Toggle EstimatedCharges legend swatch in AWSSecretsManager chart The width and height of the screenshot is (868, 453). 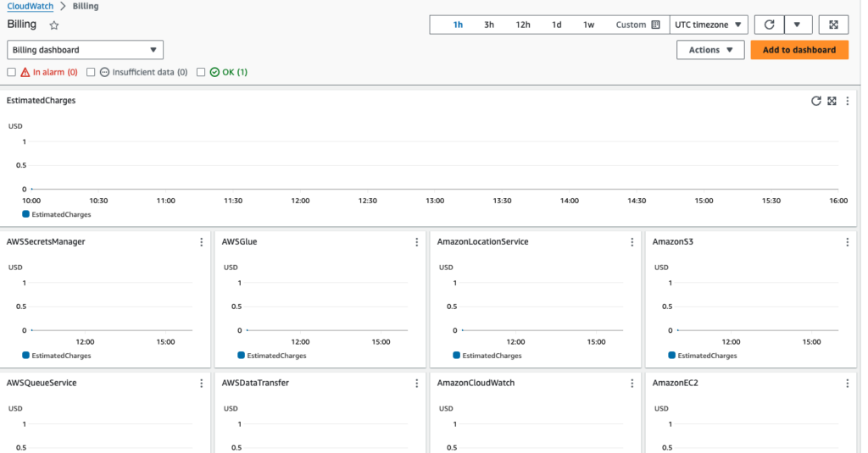point(25,355)
